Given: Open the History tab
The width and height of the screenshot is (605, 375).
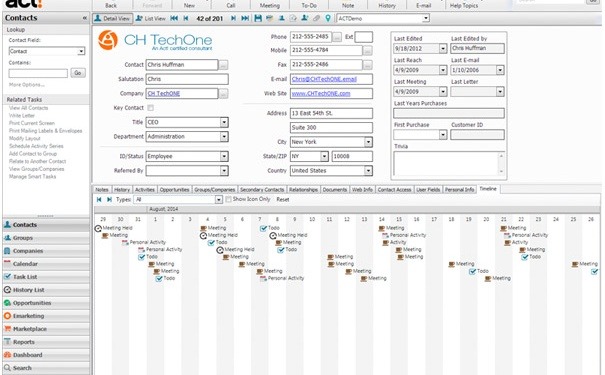Looking at the screenshot, I should (122, 189).
